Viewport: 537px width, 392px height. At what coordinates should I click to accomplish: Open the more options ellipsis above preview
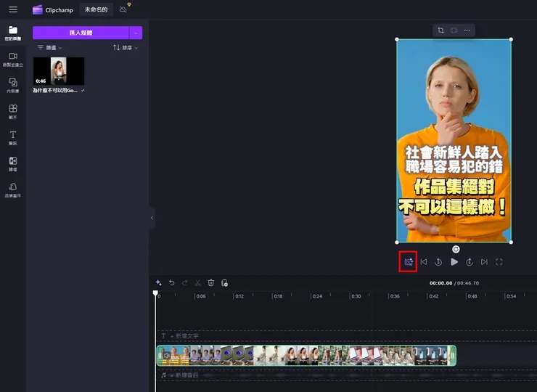(x=467, y=30)
